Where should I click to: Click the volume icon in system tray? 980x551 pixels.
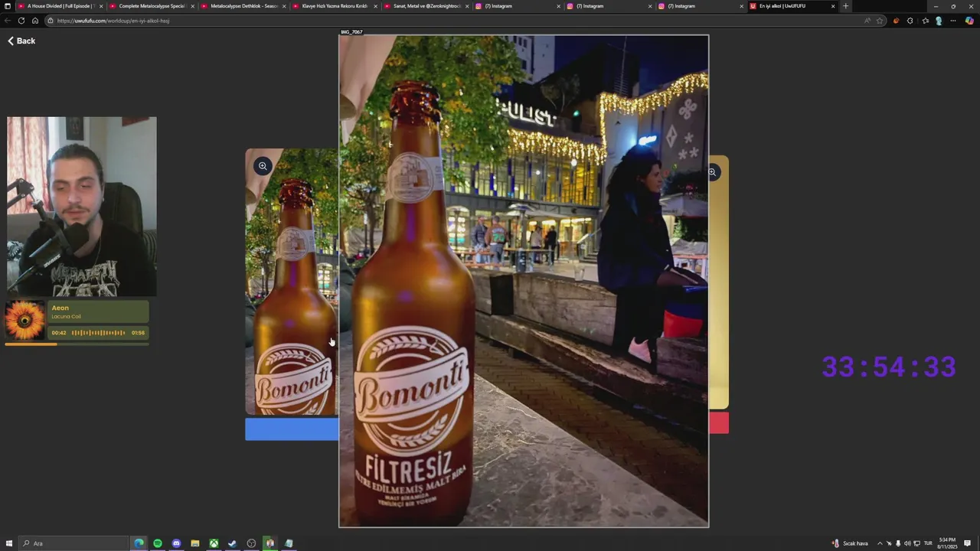coord(907,543)
